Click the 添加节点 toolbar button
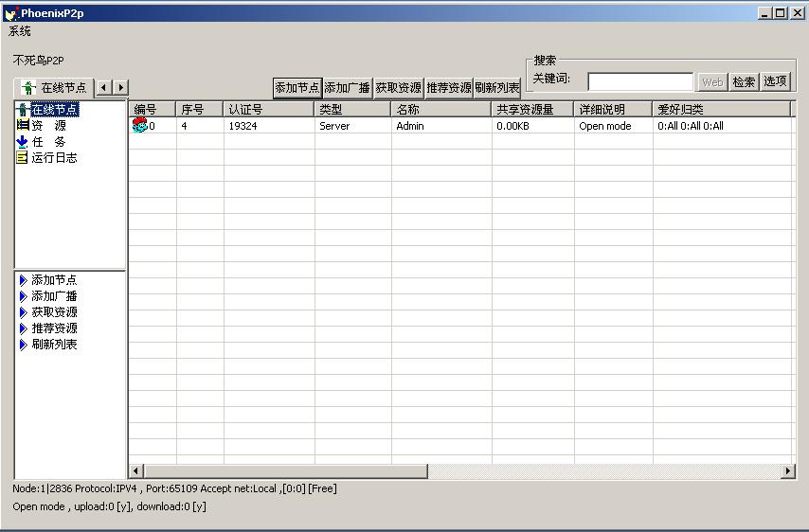Screen dimensions: 809x532 pos(297,88)
